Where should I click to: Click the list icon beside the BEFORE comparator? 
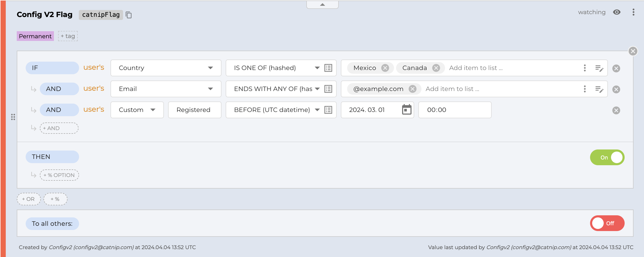[x=328, y=110]
